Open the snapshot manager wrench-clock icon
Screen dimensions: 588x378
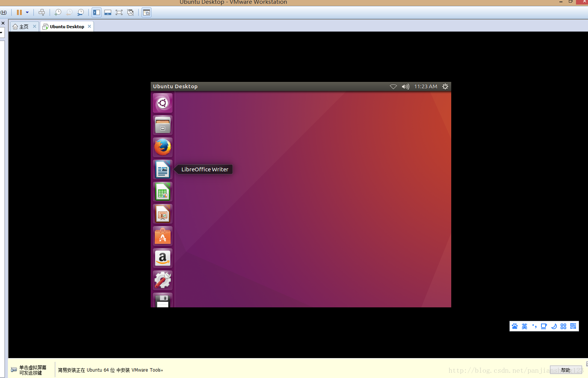point(80,12)
